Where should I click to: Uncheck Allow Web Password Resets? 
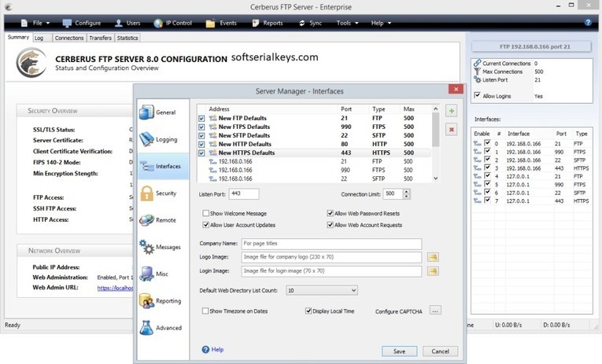tap(331, 214)
